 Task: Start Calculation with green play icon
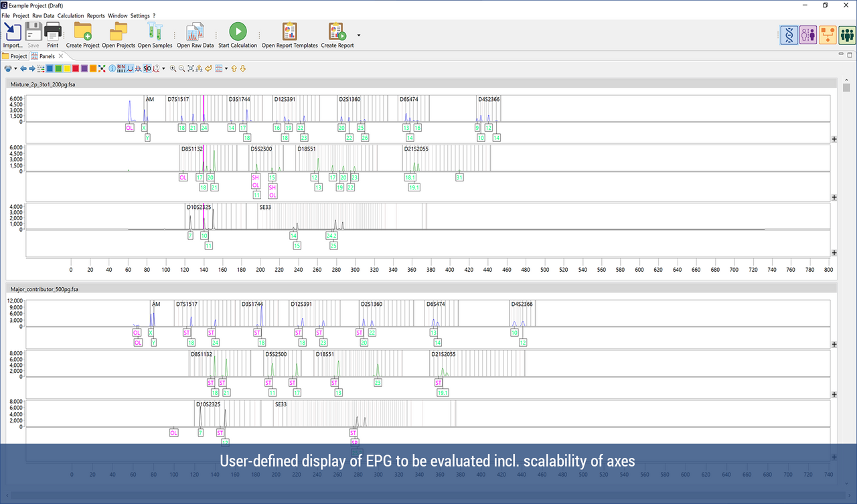coord(238,31)
